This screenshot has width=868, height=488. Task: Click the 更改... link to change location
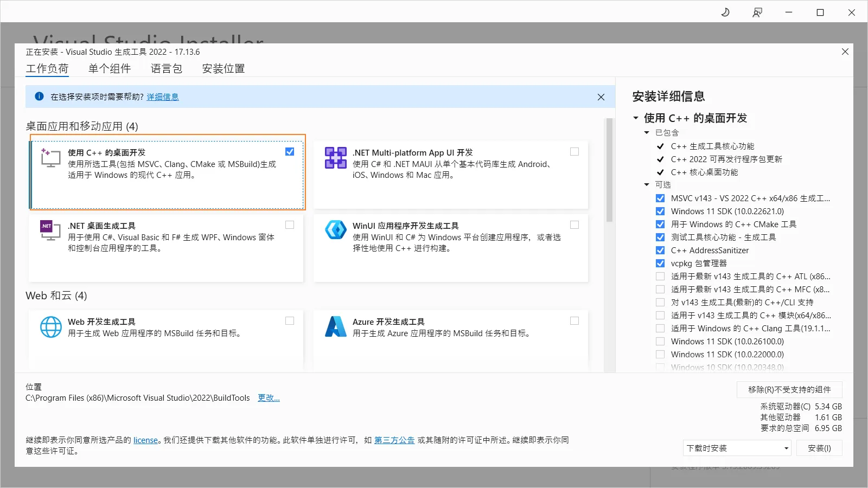click(x=269, y=398)
